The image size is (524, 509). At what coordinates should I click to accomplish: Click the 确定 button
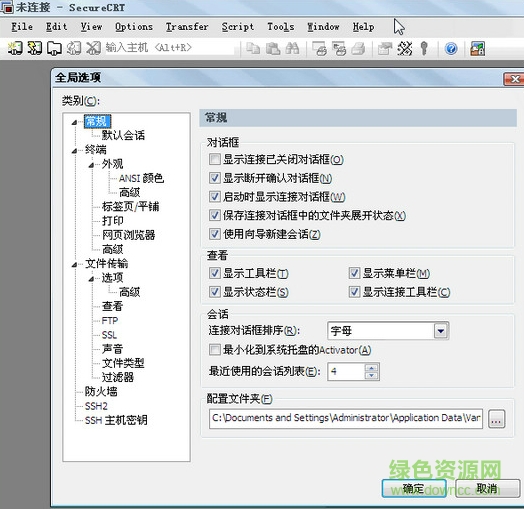(x=414, y=489)
